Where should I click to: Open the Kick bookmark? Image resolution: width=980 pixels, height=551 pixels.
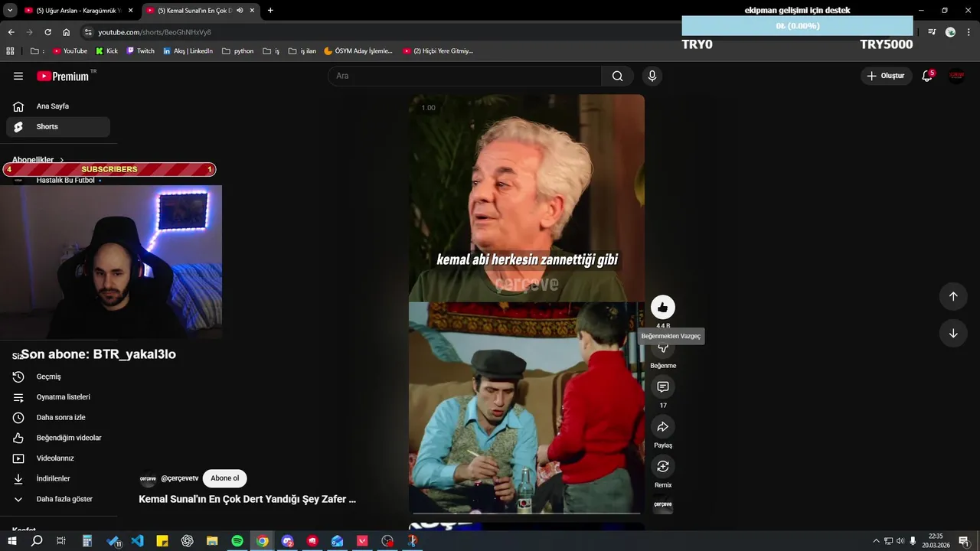106,51
